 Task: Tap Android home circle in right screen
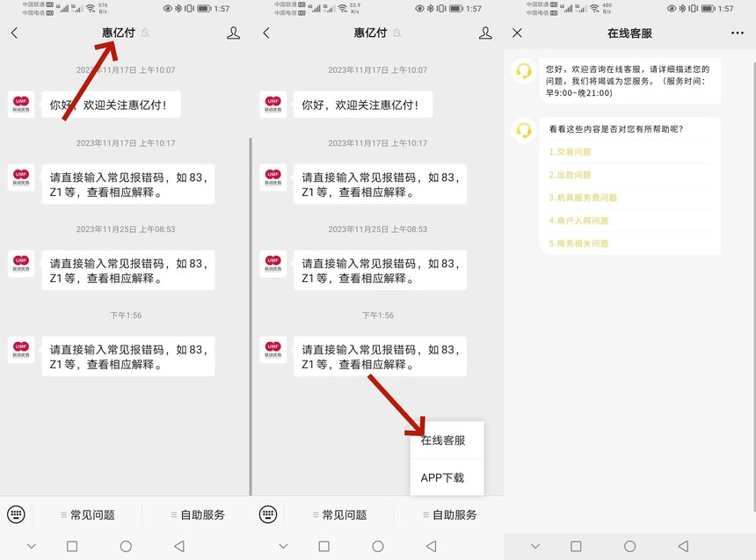pyautogui.click(x=629, y=546)
